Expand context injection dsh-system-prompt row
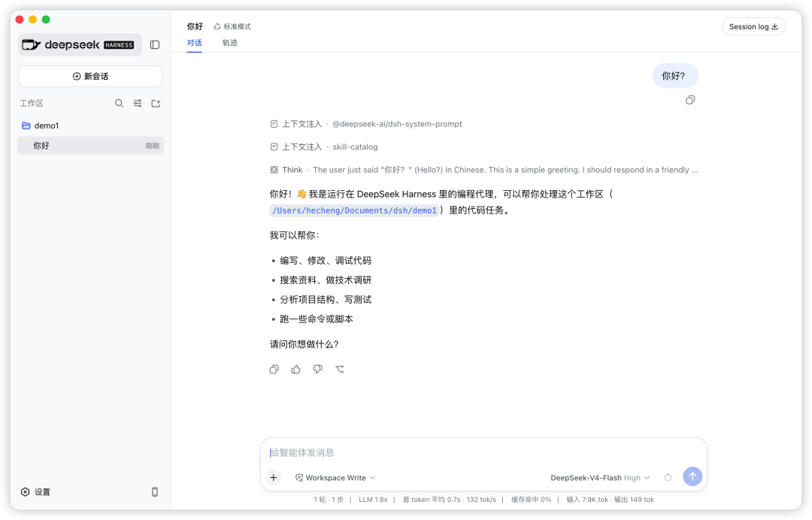This screenshot has width=812, height=520. 366,124
